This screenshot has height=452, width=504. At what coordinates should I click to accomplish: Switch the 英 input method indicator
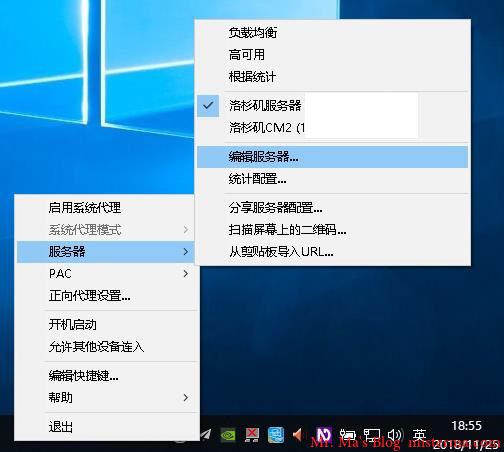point(419,435)
